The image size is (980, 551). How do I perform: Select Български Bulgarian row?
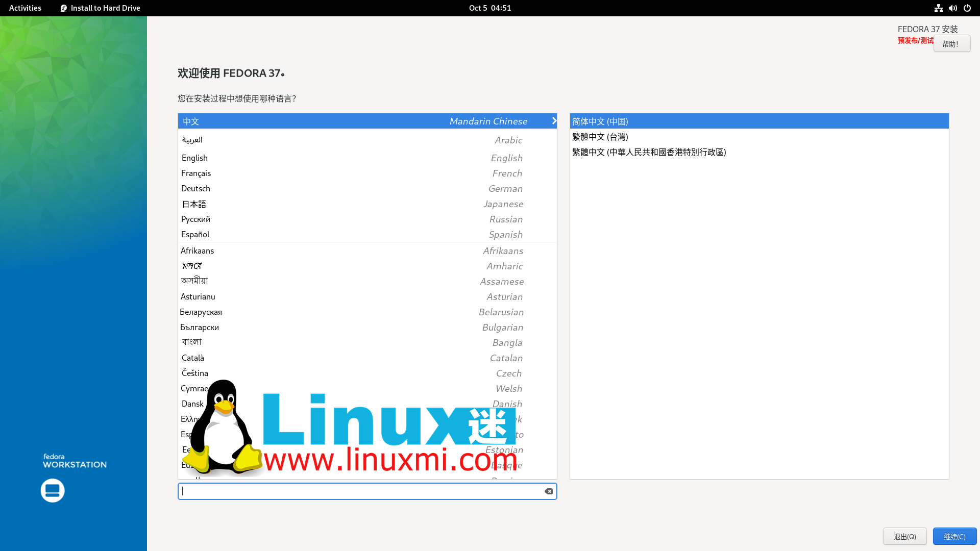pos(367,328)
